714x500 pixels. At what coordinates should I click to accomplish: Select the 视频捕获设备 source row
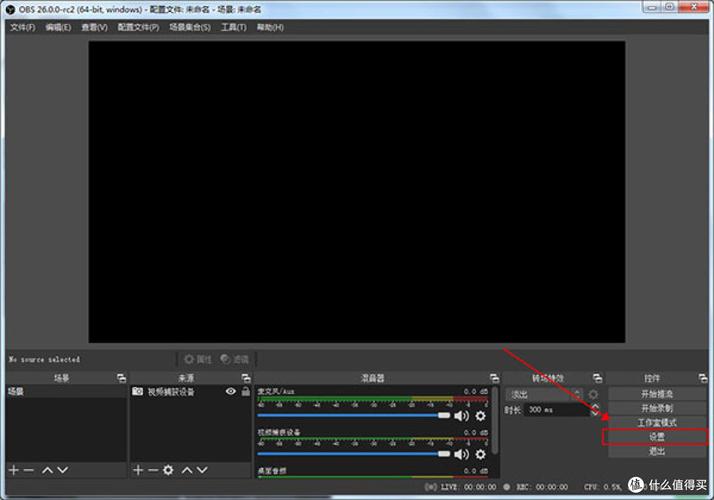[191, 392]
